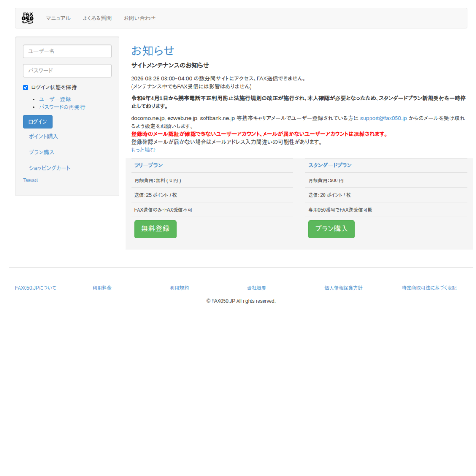Open the 利用規約 footer link
476x476 pixels.
(x=179, y=288)
